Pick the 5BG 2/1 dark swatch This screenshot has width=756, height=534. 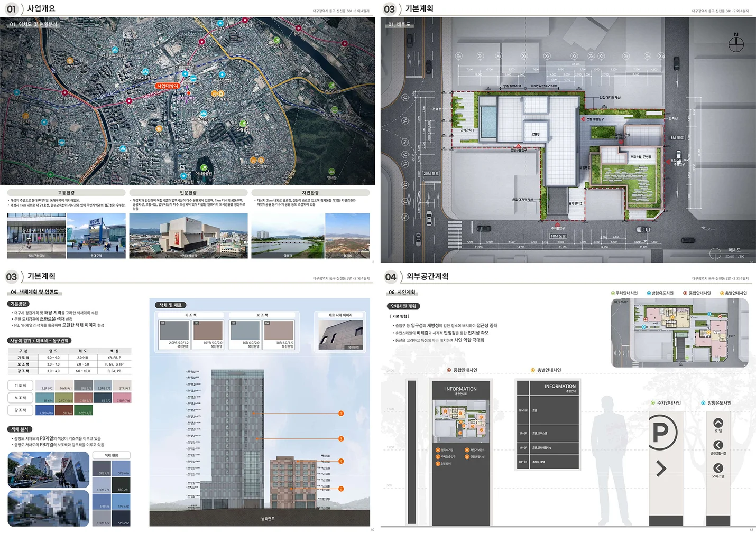[121, 484]
